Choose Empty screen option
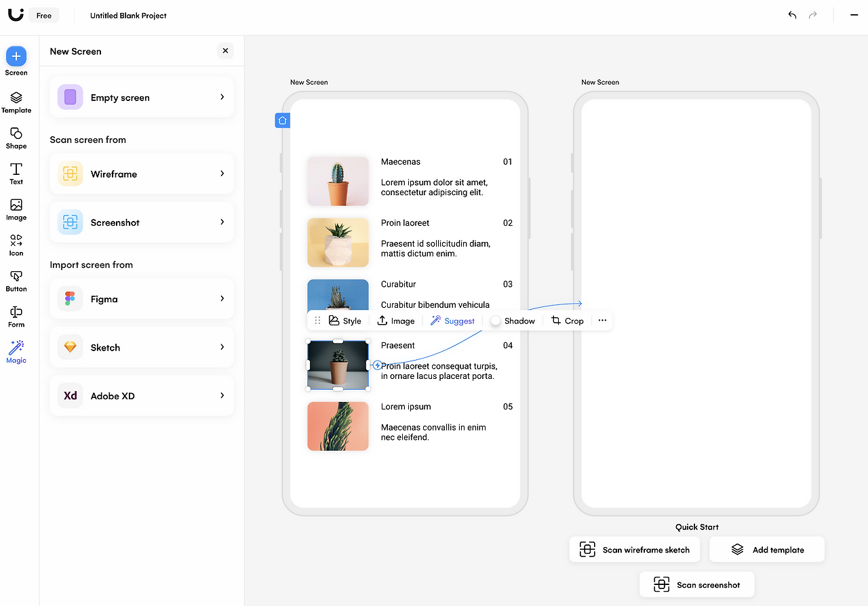868x606 pixels. [142, 98]
